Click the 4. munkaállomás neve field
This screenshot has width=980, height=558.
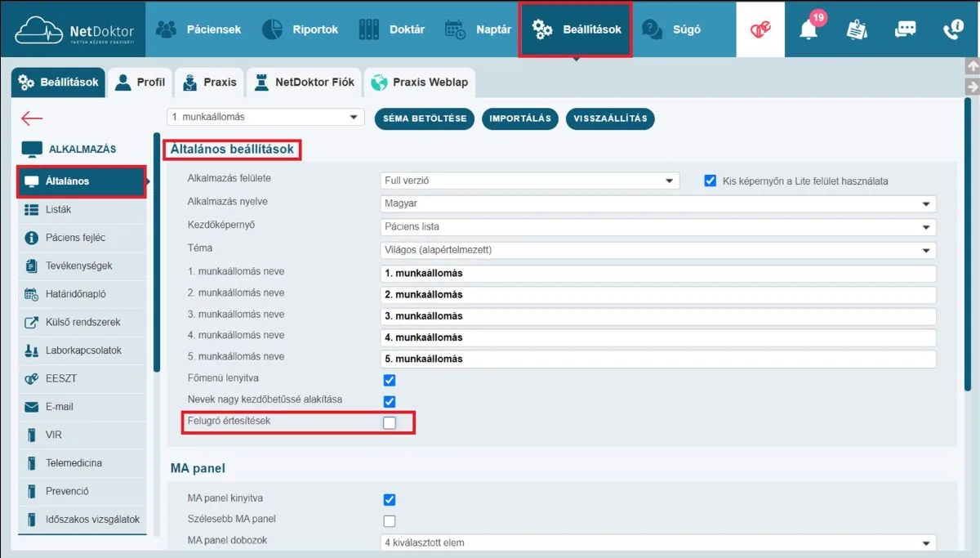tap(658, 337)
